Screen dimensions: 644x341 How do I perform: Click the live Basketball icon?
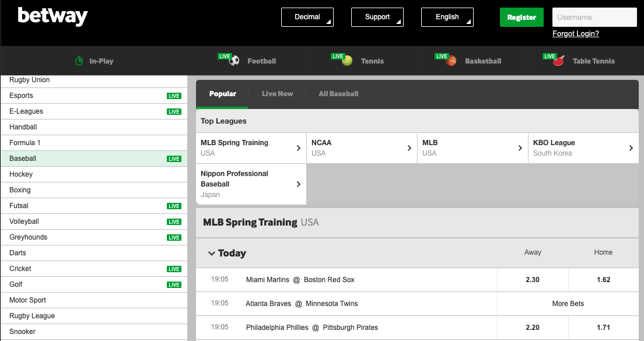451,61
